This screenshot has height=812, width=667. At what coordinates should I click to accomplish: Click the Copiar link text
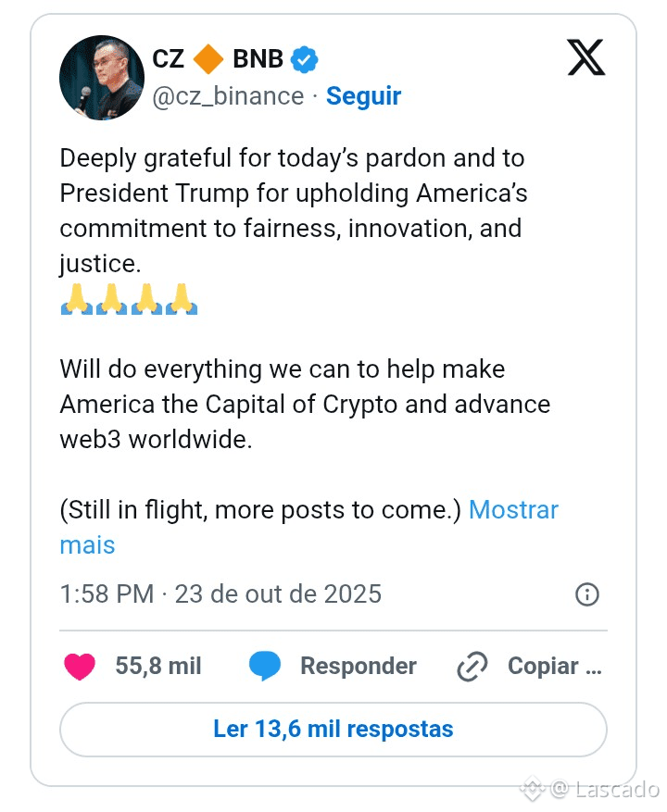[x=554, y=666]
